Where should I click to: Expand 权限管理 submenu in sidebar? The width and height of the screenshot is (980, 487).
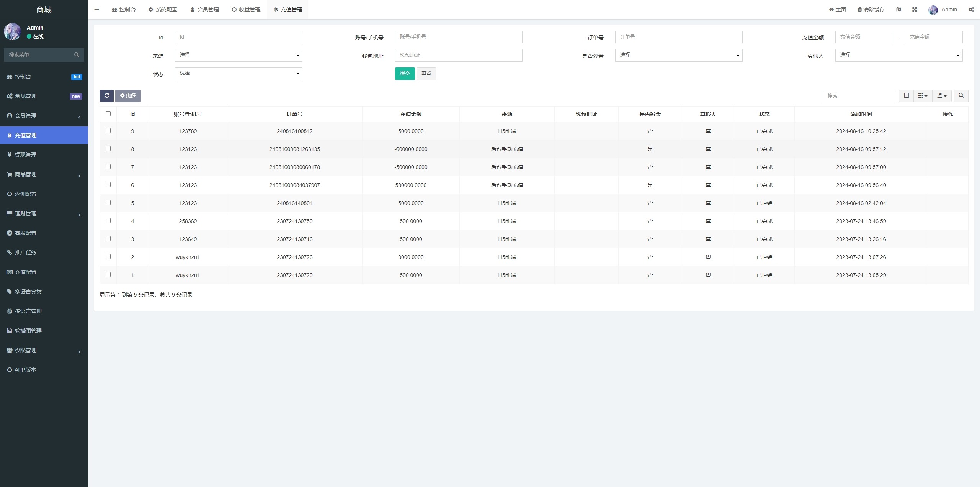44,350
